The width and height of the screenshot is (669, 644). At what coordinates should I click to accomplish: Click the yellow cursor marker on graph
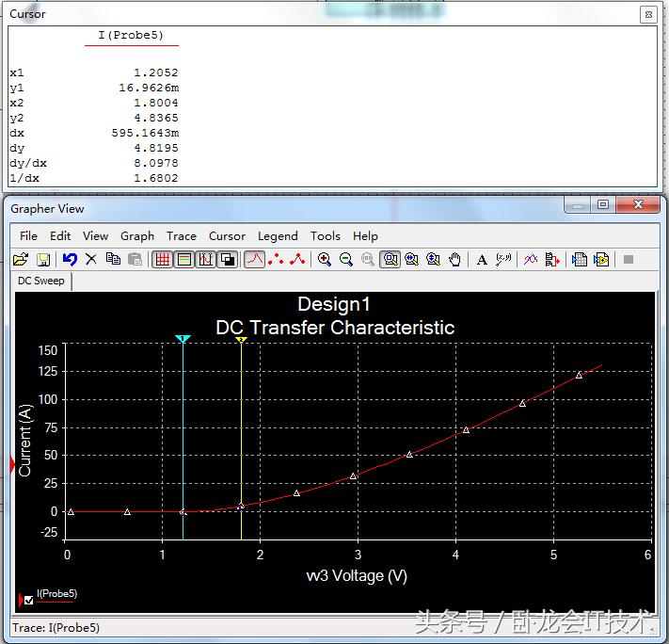pos(241,340)
